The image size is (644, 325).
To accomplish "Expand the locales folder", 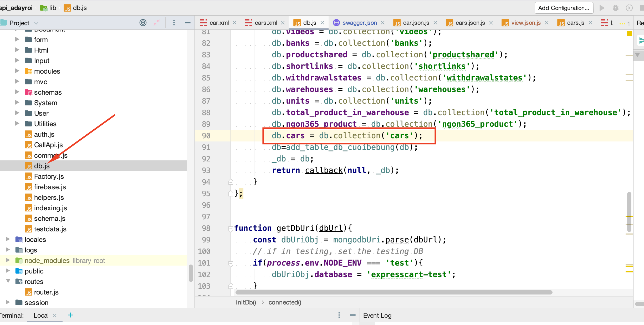I will [8, 239].
